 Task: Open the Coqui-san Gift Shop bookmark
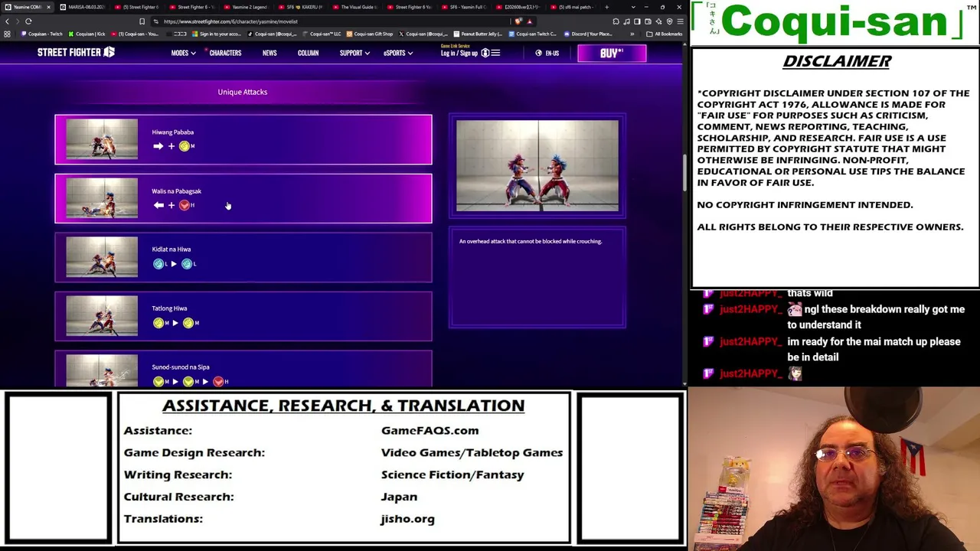(370, 34)
